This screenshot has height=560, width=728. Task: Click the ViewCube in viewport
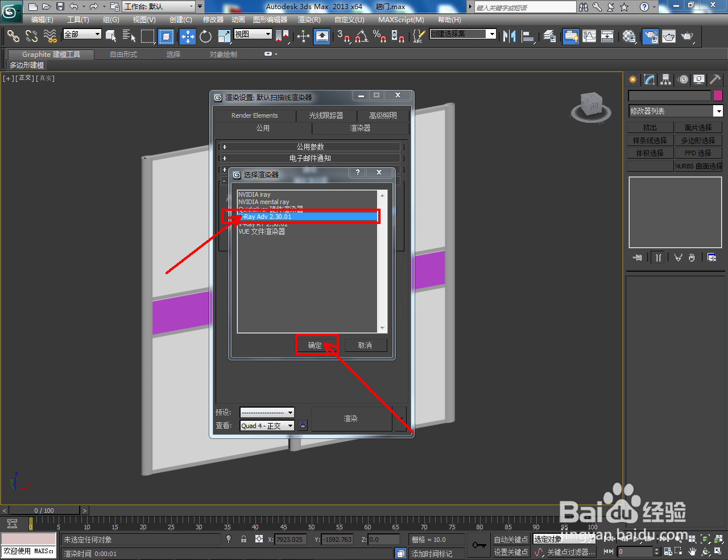pos(591,106)
